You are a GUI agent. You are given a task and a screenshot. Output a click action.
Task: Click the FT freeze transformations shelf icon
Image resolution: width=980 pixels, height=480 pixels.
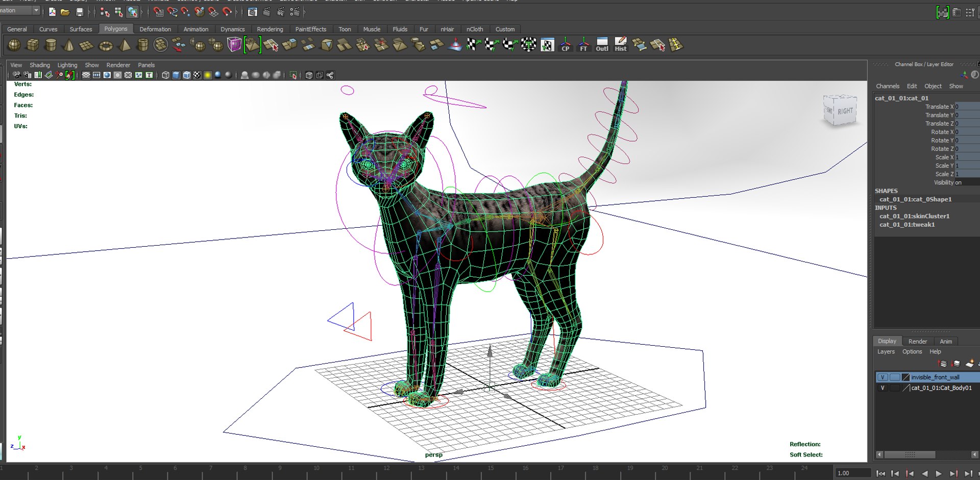click(583, 45)
